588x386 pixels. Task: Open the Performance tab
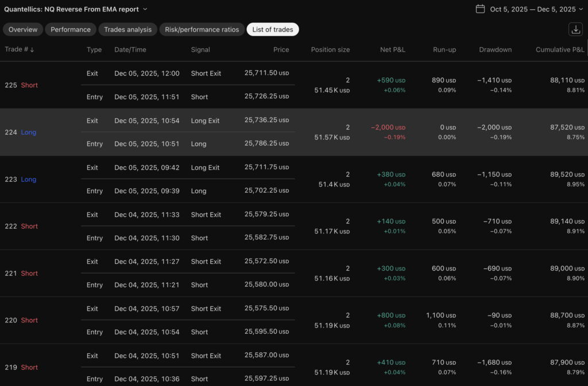pos(71,30)
